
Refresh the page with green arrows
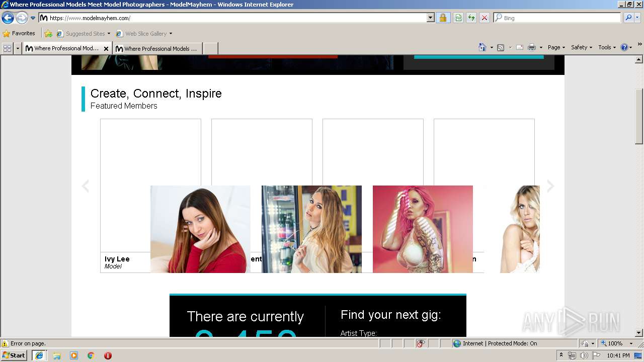(471, 18)
